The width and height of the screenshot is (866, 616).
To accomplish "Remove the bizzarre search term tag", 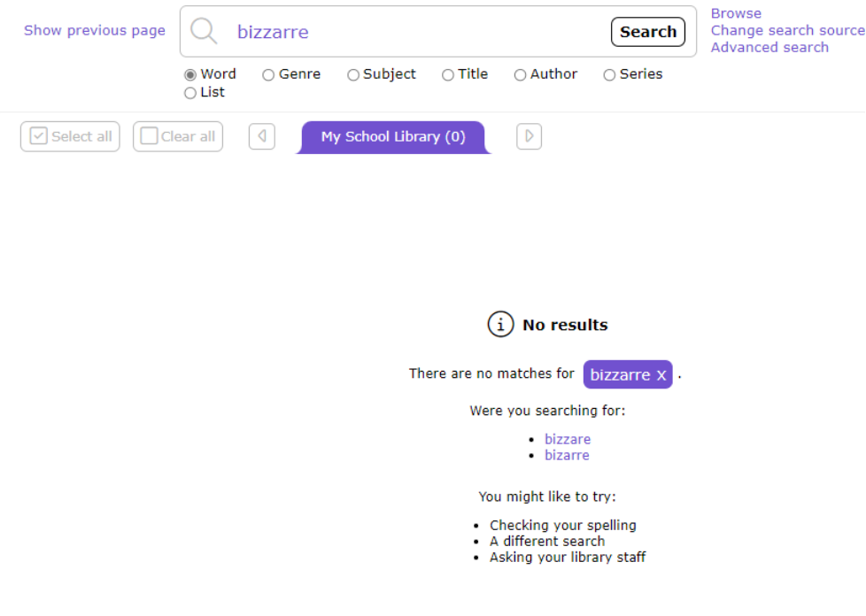I will tap(661, 375).
